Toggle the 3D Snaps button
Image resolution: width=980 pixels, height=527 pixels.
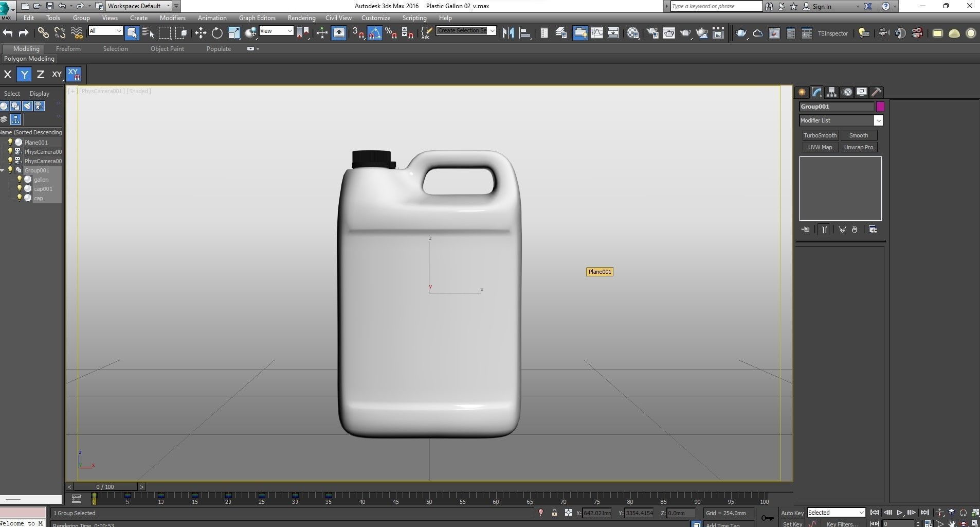pyautogui.click(x=358, y=33)
